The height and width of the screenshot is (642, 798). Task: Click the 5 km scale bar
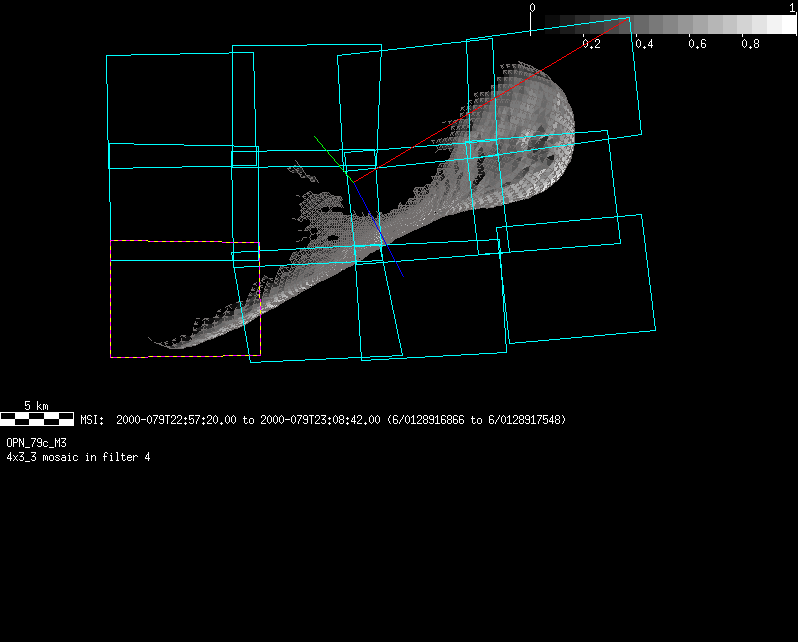point(37,419)
